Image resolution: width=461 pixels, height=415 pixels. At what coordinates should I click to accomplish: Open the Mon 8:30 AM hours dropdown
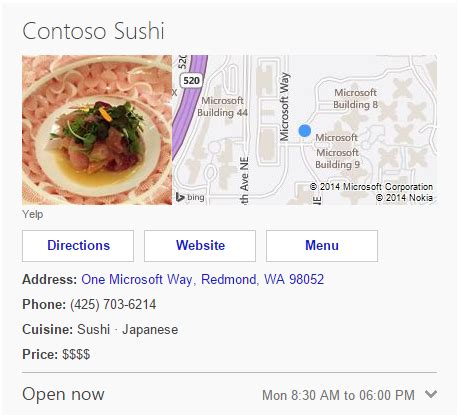(x=338, y=395)
